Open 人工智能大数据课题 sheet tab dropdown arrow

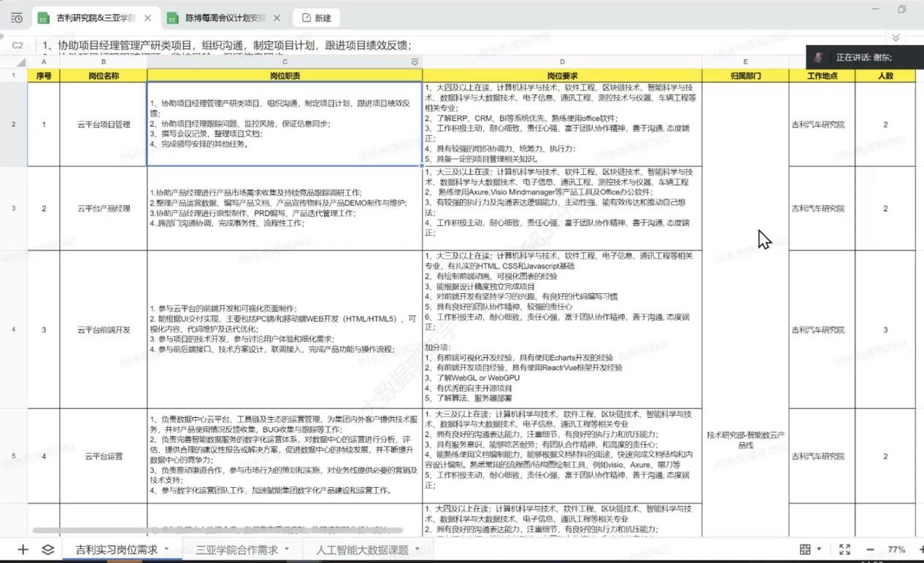tap(417, 548)
